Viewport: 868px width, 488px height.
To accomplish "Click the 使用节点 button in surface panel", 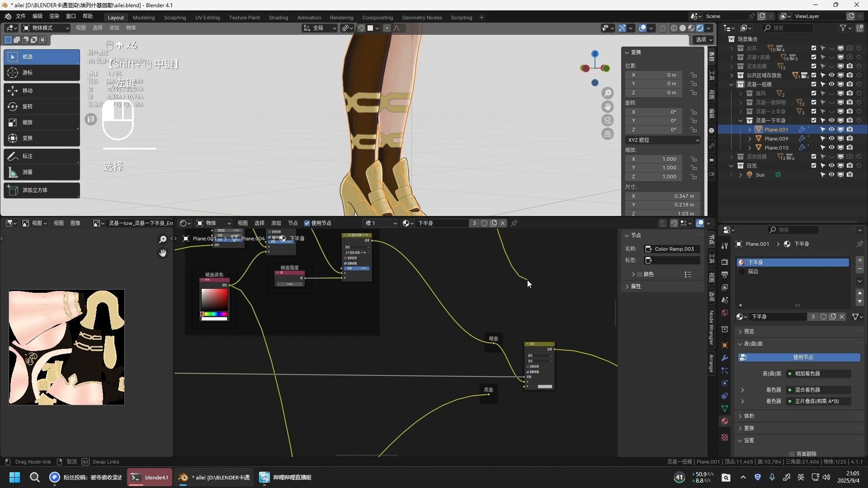I will coord(799,357).
